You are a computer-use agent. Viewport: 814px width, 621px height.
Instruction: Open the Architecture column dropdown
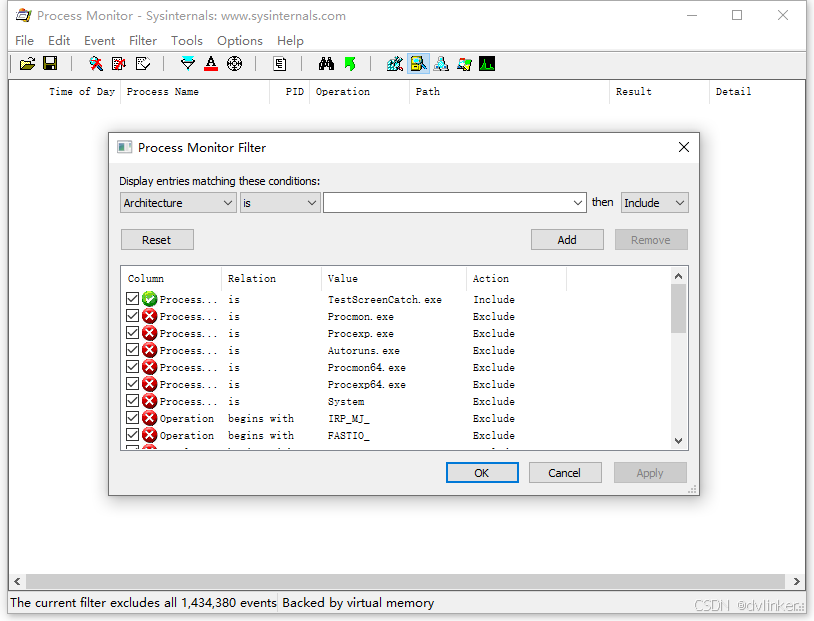pyautogui.click(x=178, y=202)
